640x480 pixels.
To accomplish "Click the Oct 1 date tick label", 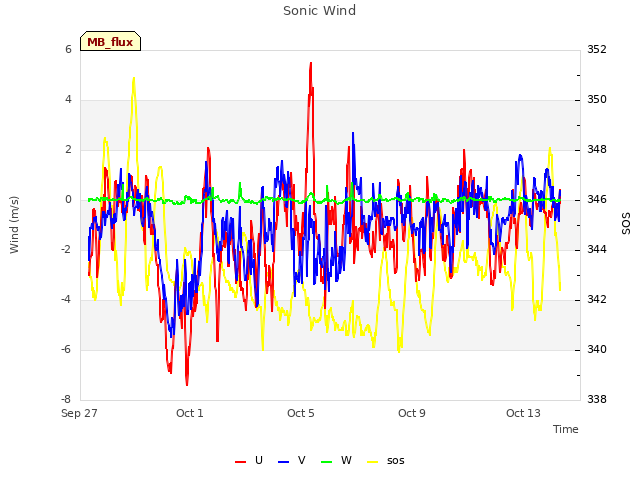I will click(190, 413).
